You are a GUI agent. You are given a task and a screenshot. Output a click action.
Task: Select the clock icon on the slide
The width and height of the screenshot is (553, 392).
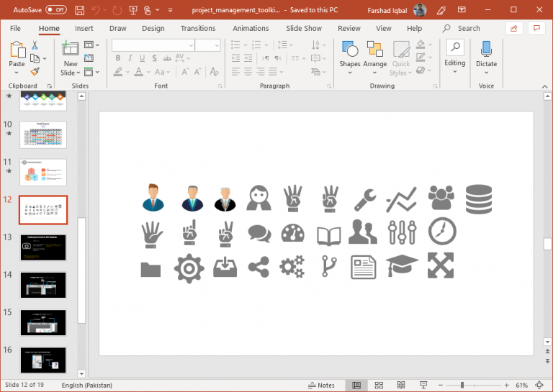click(442, 231)
